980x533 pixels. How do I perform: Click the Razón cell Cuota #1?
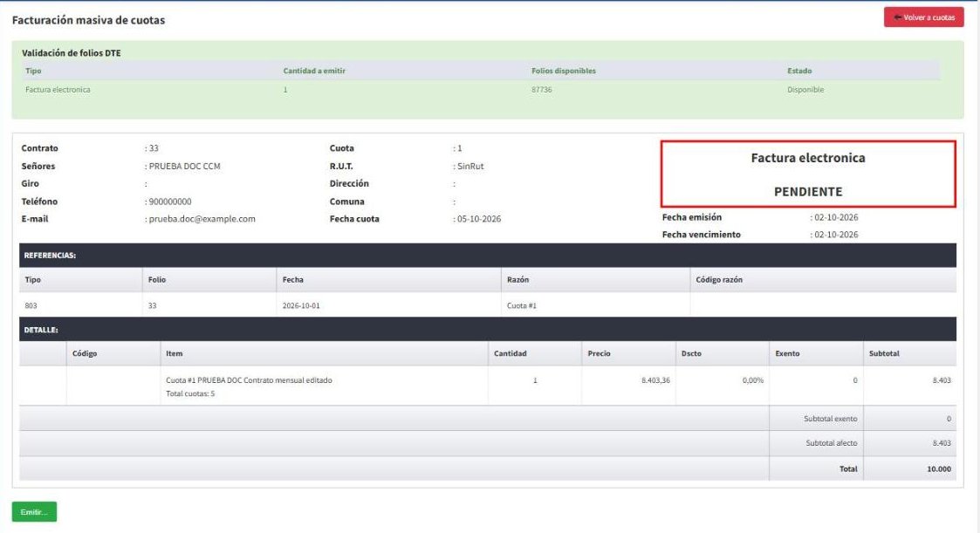pos(521,305)
